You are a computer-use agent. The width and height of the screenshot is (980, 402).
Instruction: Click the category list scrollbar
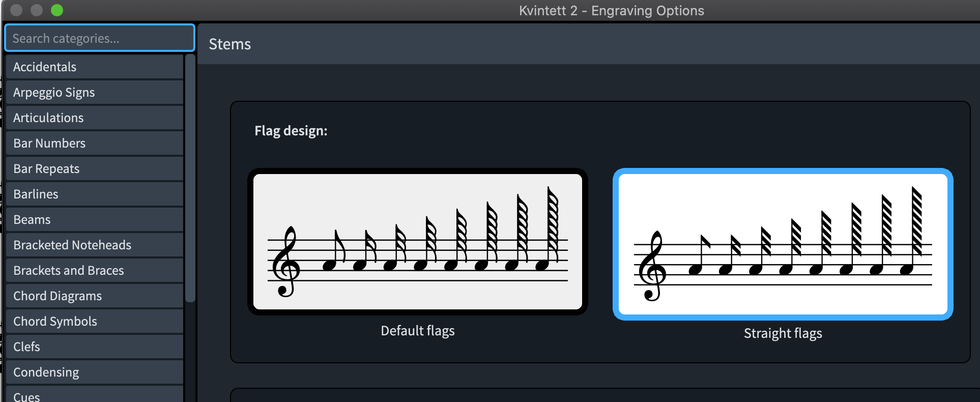(190, 178)
